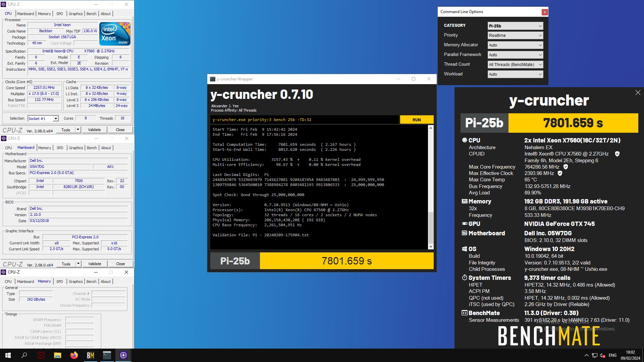Open the Socket #1 selection dropdown
This screenshot has width=644, height=362.
43,119
